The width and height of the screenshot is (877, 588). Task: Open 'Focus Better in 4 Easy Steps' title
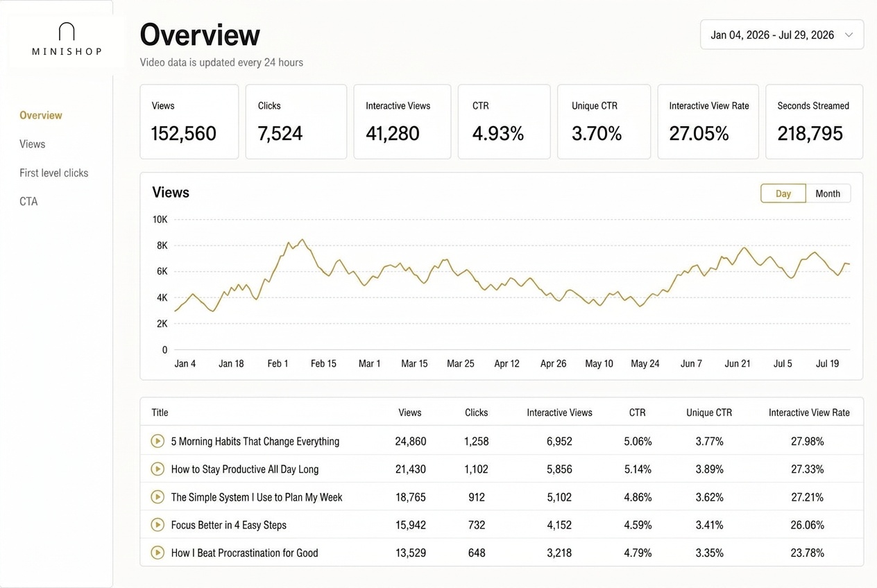229,525
